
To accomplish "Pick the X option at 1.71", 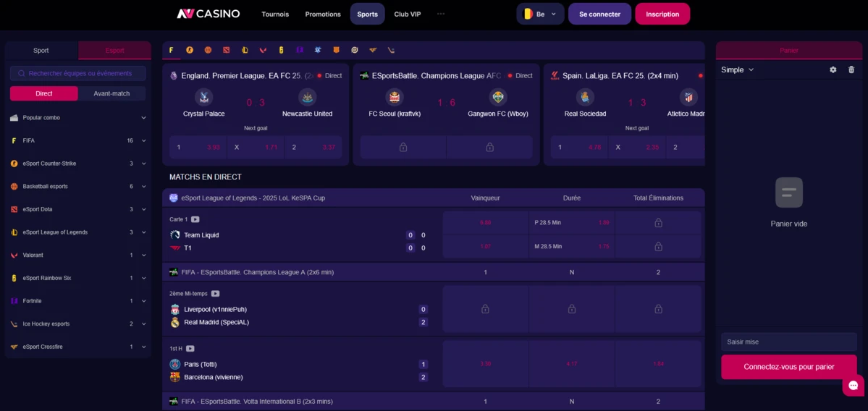I will point(256,147).
